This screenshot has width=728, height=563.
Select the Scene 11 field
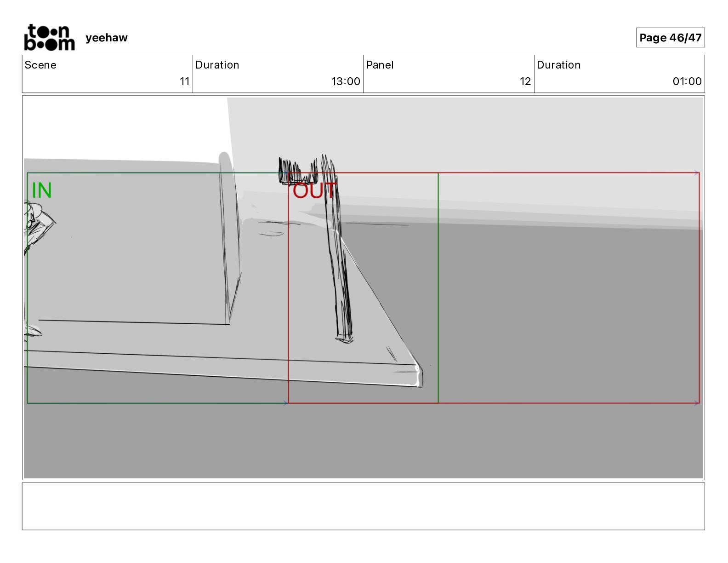point(108,74)
